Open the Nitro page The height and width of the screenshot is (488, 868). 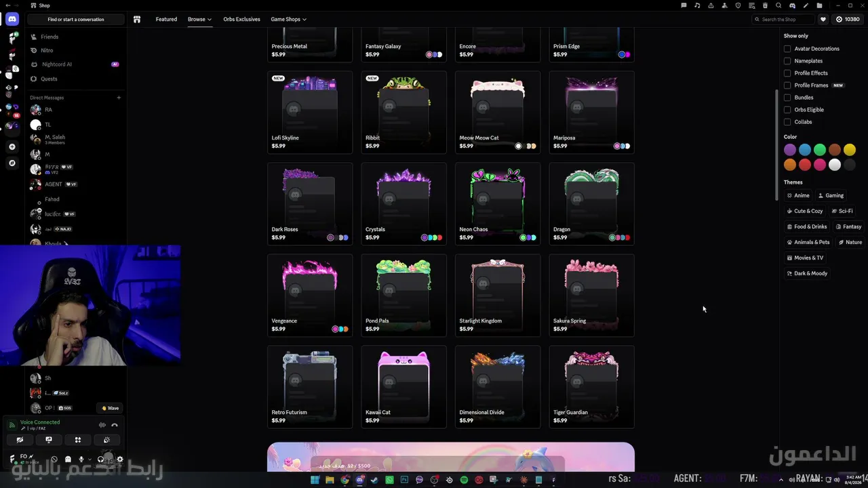tap(75, 50)
